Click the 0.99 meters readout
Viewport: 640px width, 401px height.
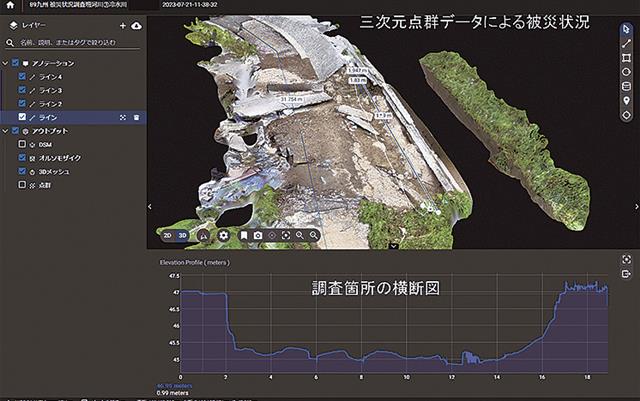pyautogui.click(x=172, y=393)
